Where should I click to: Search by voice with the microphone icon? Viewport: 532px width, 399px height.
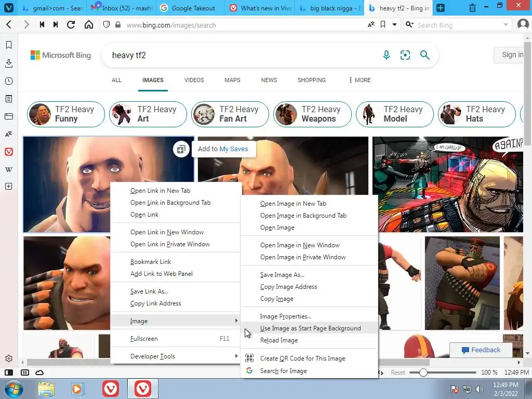[x=386, y=55]
